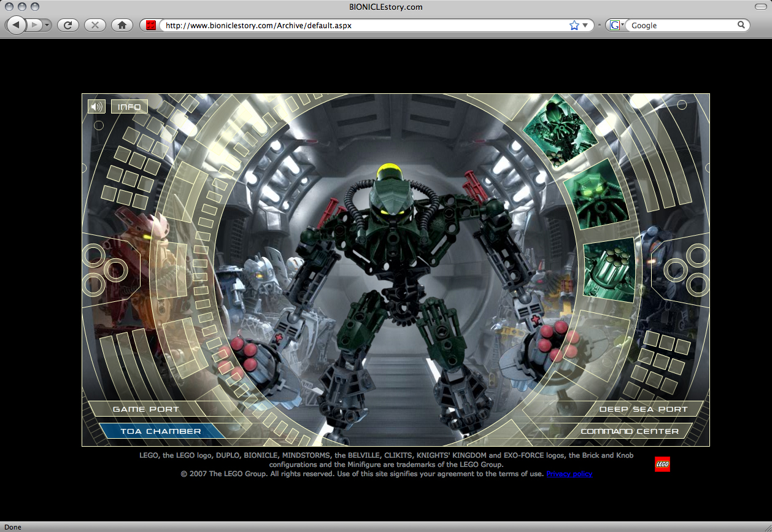Mute the site sound speaker icon
This screenshot has height=532, width=772.
point(96,107)
